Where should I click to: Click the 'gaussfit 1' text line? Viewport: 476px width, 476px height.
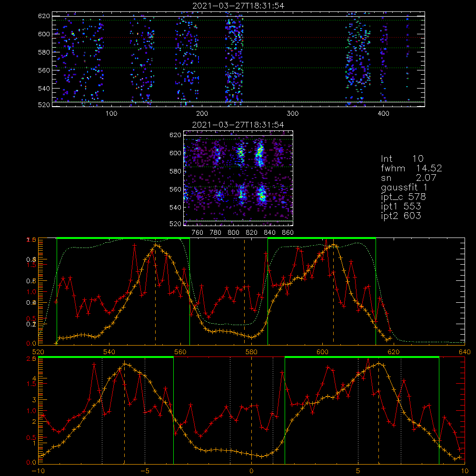tap(404, 187)
